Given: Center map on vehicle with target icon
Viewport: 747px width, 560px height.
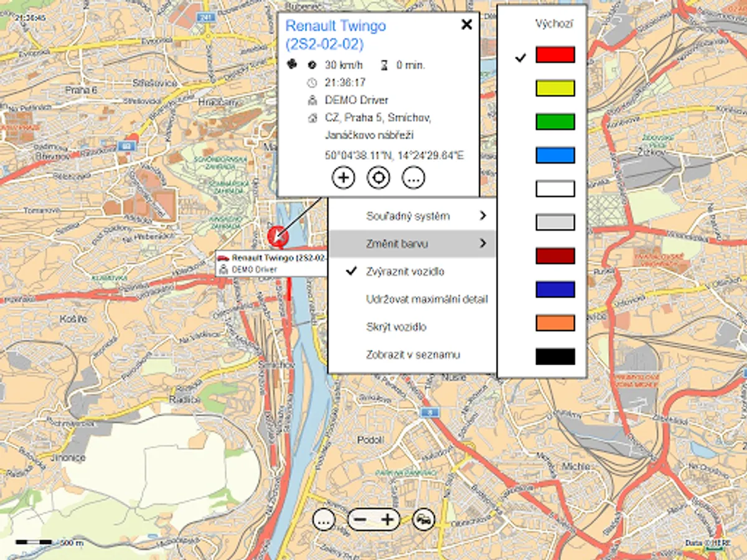Looking at the screenshot, I should click(378, 178).
